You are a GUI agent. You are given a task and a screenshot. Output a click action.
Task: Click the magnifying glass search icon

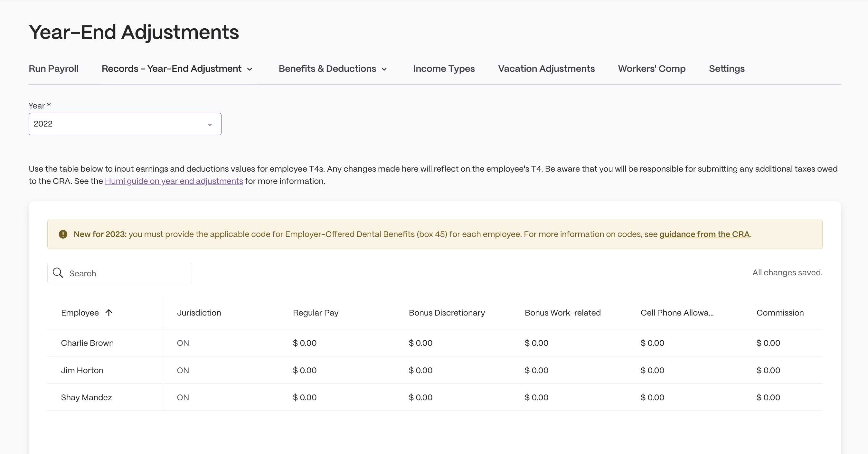point(58,273)
